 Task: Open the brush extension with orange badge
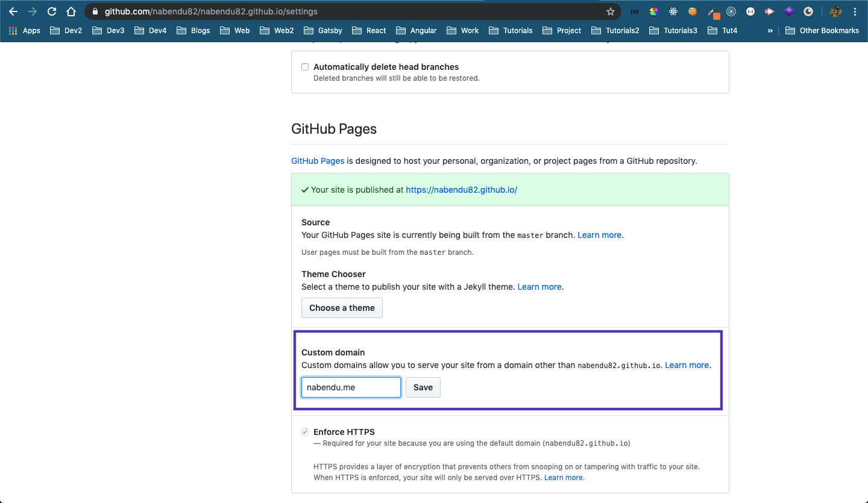point(712,12)
